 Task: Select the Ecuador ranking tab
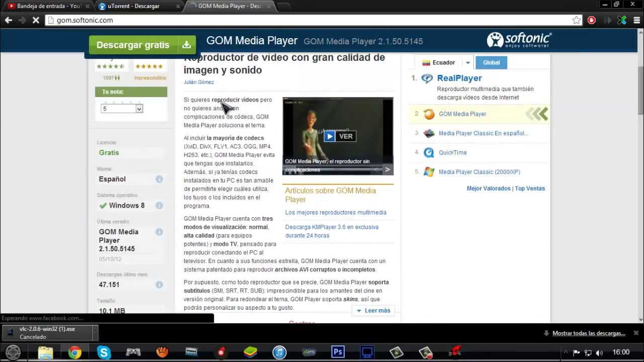438,63
